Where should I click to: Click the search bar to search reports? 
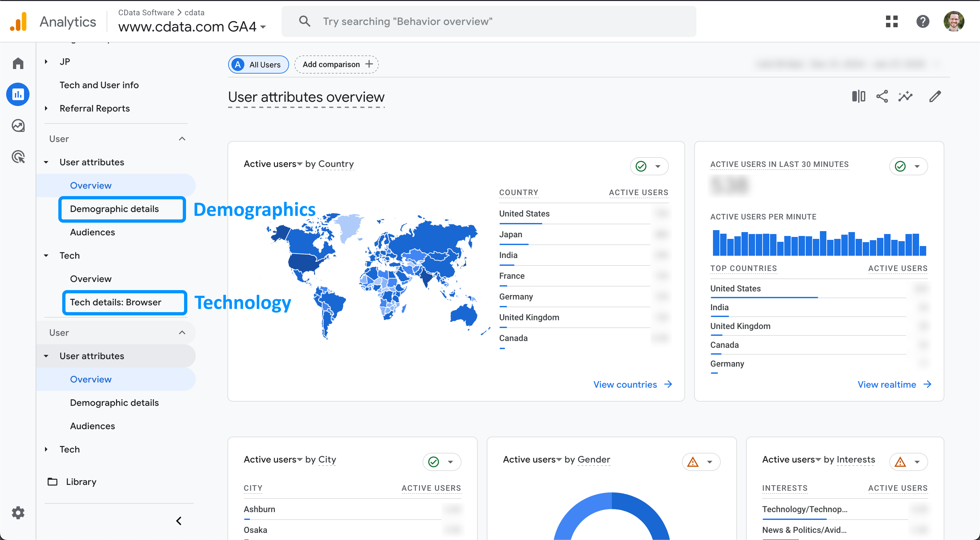point(488,21)
